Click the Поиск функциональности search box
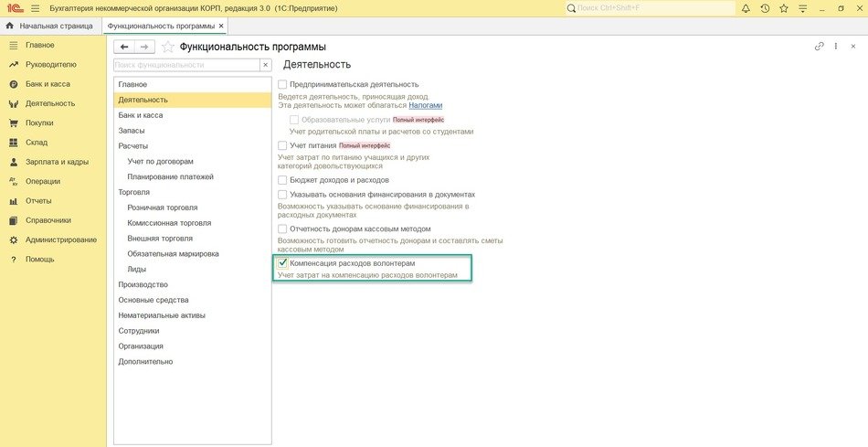This screenshot has height=447, width=868. coord(186,65)
